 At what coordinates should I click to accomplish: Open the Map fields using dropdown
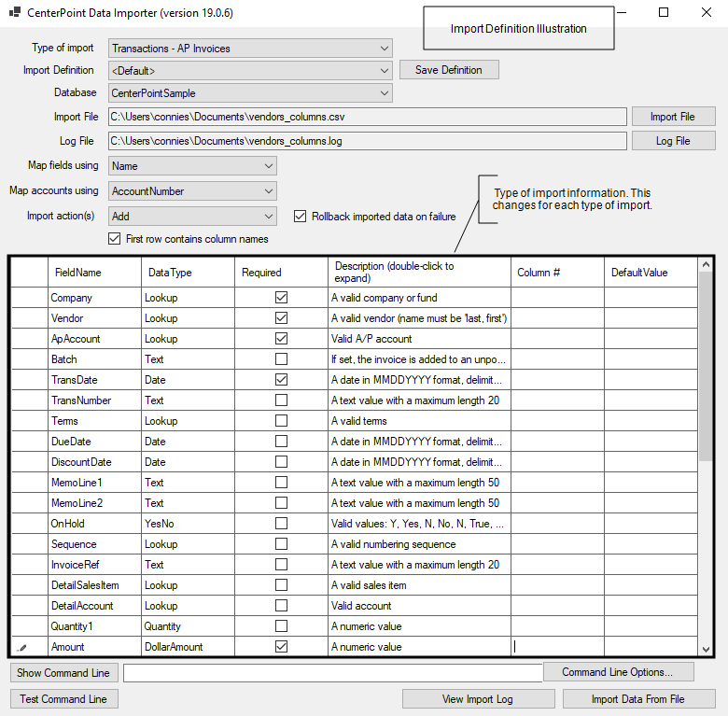[192, 166]
